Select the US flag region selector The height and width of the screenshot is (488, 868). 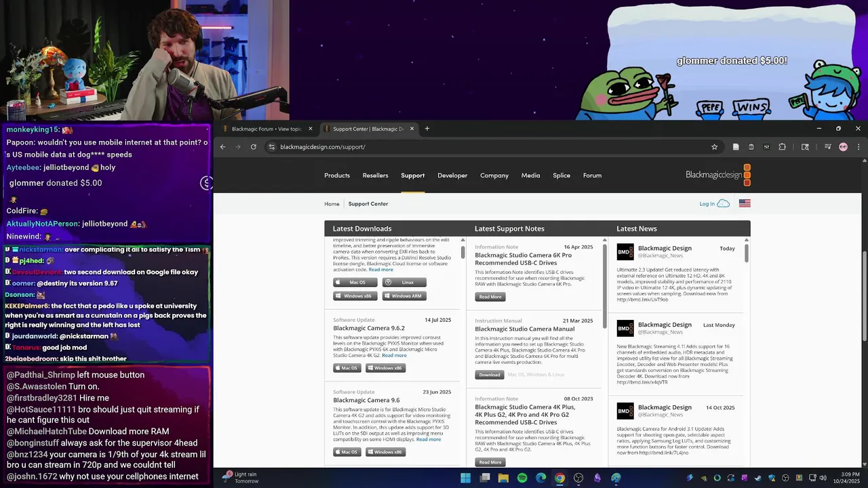745,203
